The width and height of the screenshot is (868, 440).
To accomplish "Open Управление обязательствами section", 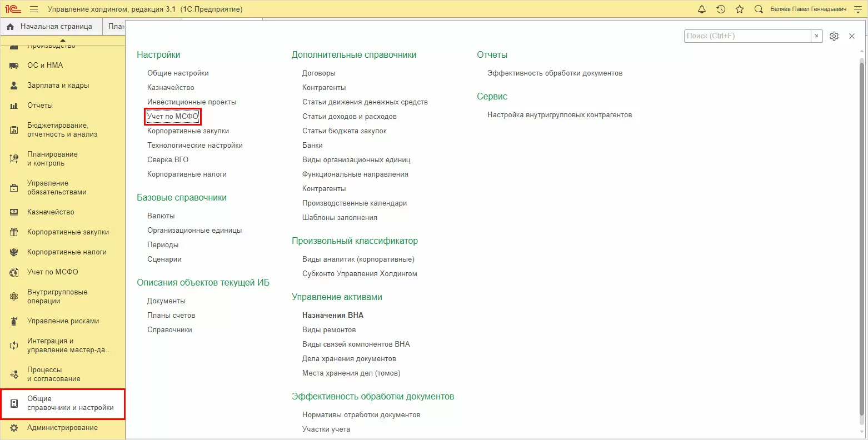I will point(63,188).
